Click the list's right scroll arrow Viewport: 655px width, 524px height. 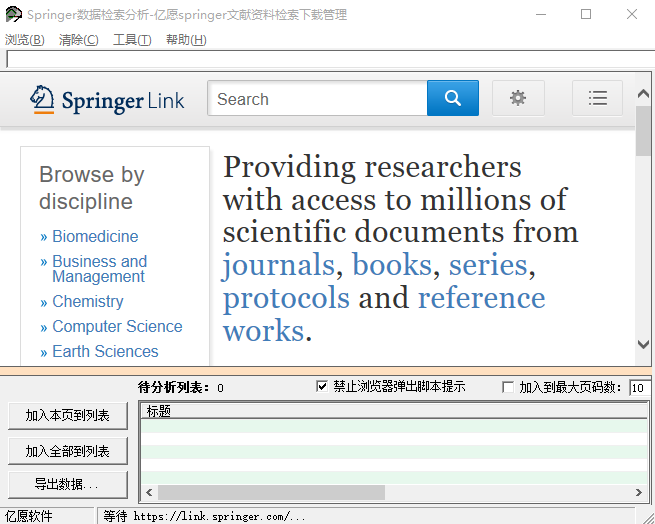click(x=639, y=492)
